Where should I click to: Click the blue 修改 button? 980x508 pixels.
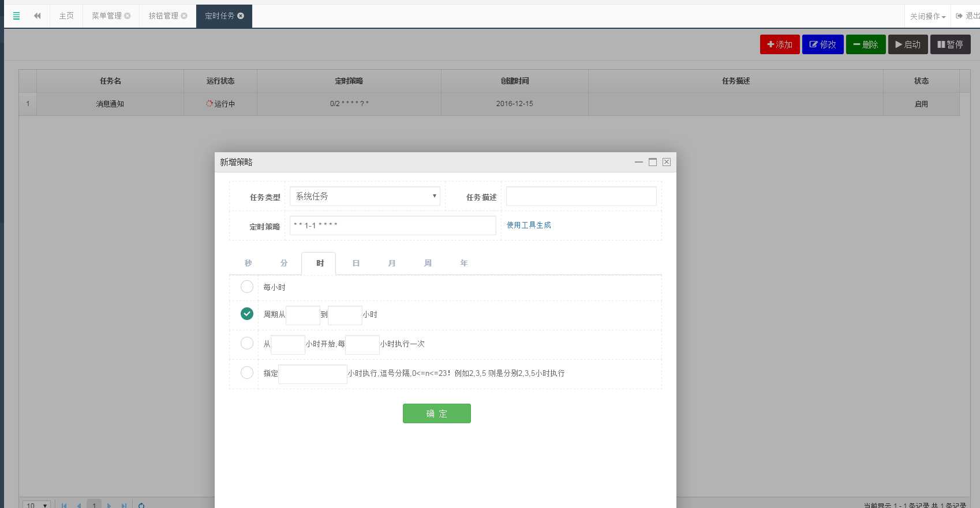coord(822,44)
